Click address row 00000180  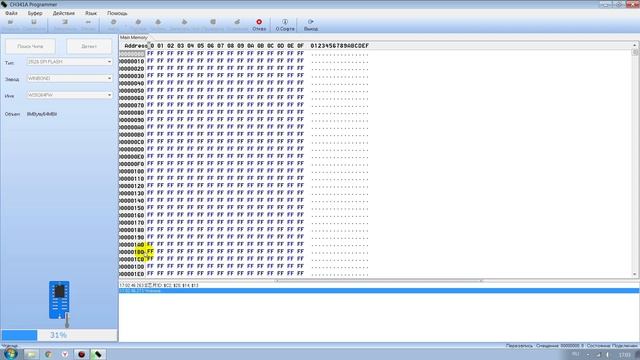(x=132, y=230)
